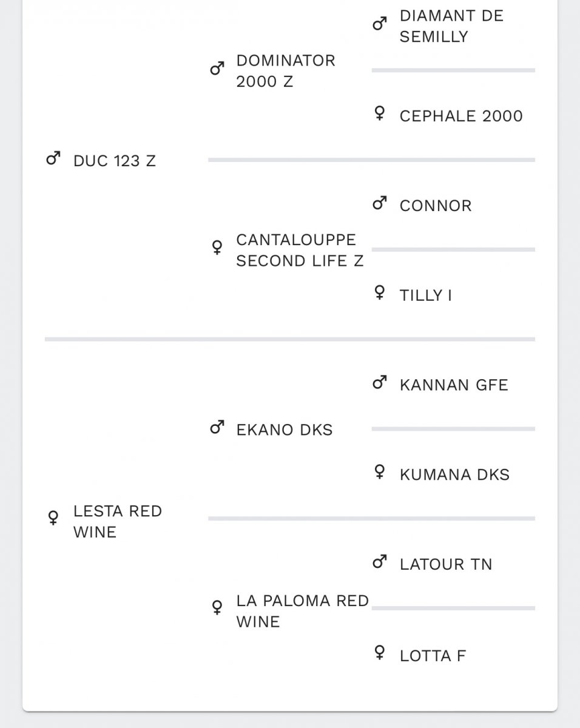Click female symbol next to TILLY I
Screen dimensions: 580x728
pyautogui.click(x=380, y=293)
